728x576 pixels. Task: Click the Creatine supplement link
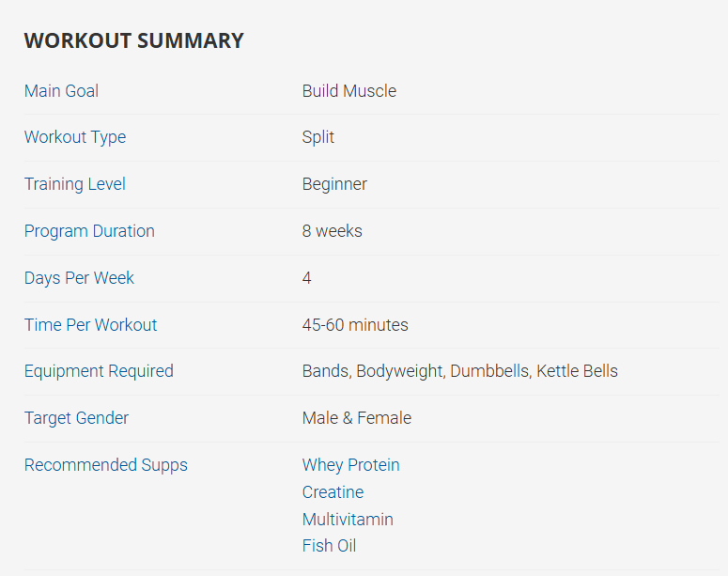(x=333, y=492)
